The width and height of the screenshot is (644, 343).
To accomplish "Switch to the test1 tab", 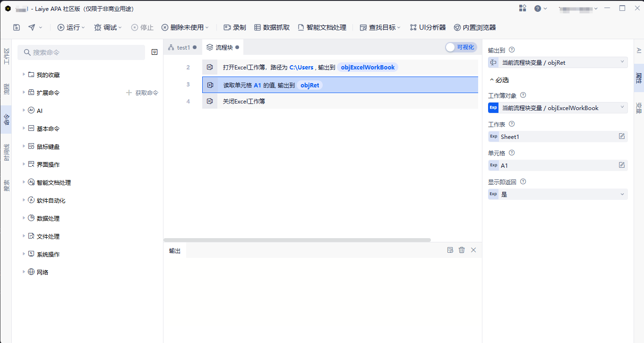I will click(182, 47).
